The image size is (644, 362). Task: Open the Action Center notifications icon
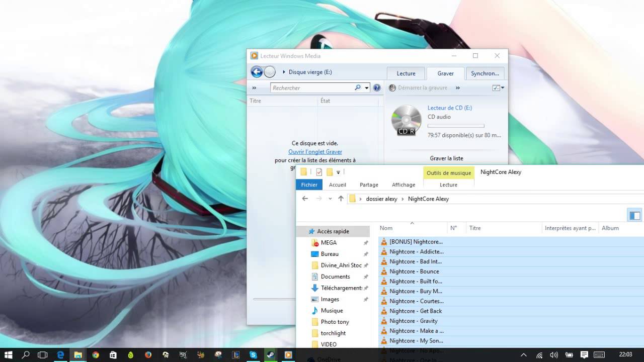point(584,354)
